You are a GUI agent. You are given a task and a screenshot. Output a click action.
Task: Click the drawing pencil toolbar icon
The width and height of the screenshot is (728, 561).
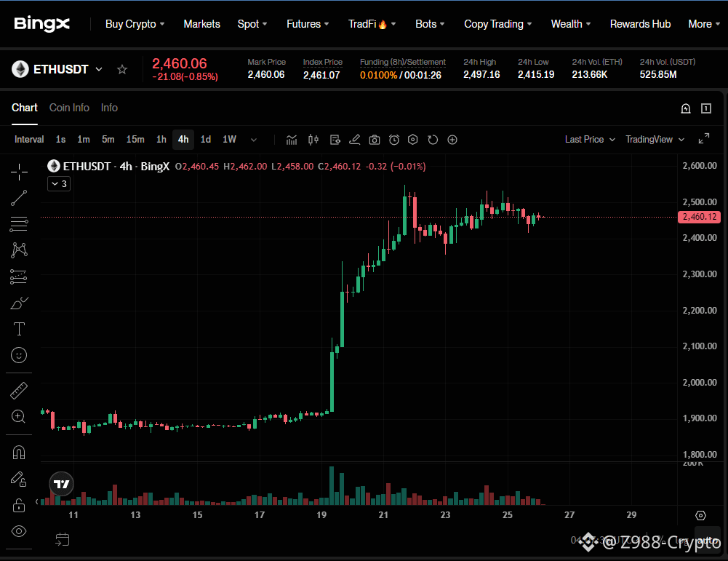pyautogui.click(x=355, y=140)
